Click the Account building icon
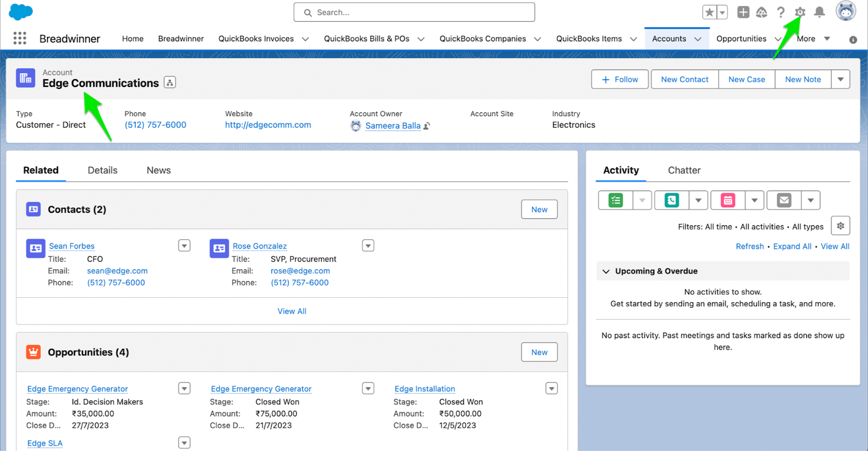This screenshot has width=868, height=451. click(x=25, y=78)
